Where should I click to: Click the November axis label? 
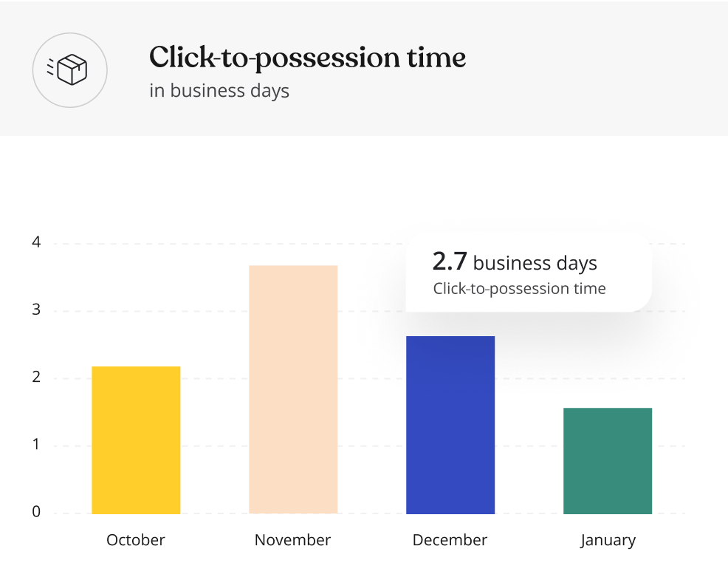(293, 540)
